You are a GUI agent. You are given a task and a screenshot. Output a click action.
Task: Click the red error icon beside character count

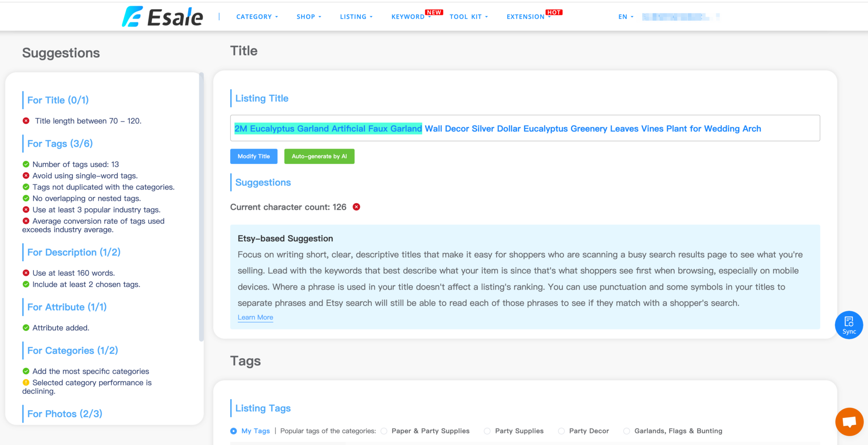[x=356, y=207]
